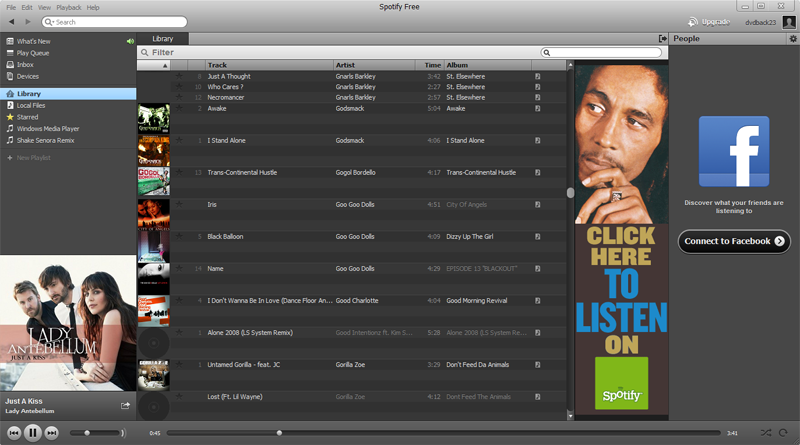800x445 pixels.
Task: Click the scrollbar thumb of the track list
Action: click(570, 192)
